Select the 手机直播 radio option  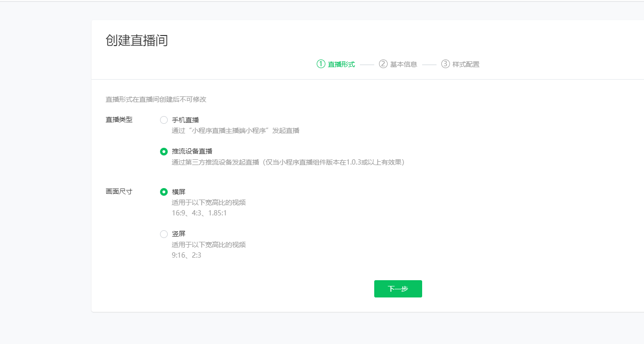pyautogui.click(x=164, y=120)
